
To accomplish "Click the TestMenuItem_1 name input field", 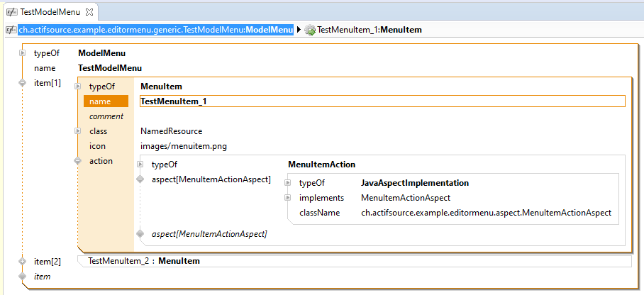I will coord(382,101).
